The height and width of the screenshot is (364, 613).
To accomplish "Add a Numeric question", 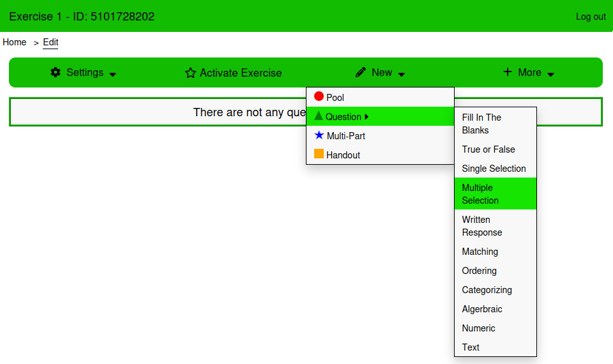I will click(479, 328).
